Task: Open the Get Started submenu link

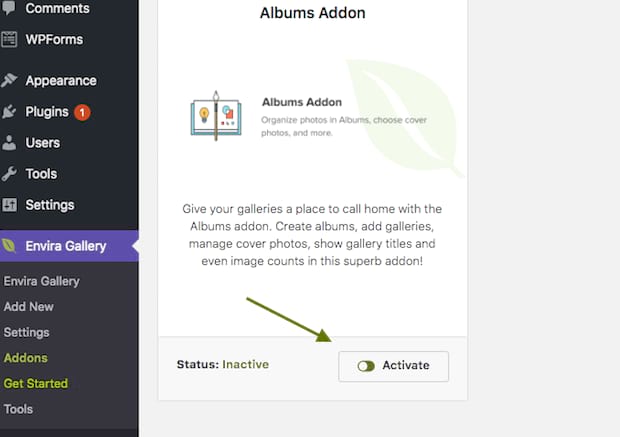Action: pyautogui.click(x=36, y=383)
